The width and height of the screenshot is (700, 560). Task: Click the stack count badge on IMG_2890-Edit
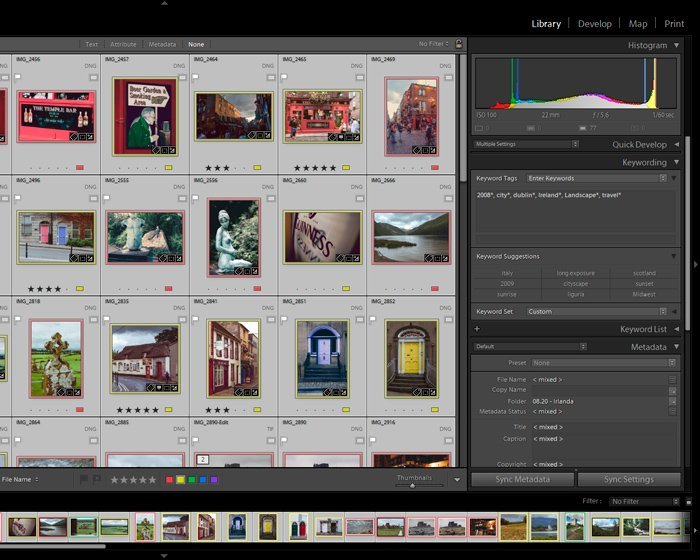(x=203, y=459)
